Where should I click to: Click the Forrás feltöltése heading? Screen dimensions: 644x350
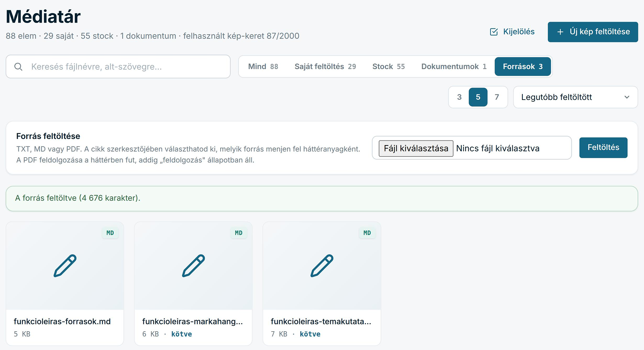click(48, 136)
